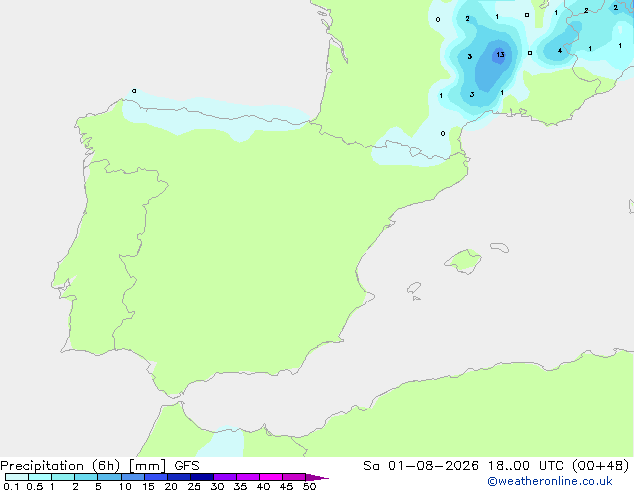Click the '10' legend scale label
Image resolution: width=634 pixels, height=490 pixels.
coord(125,486)
